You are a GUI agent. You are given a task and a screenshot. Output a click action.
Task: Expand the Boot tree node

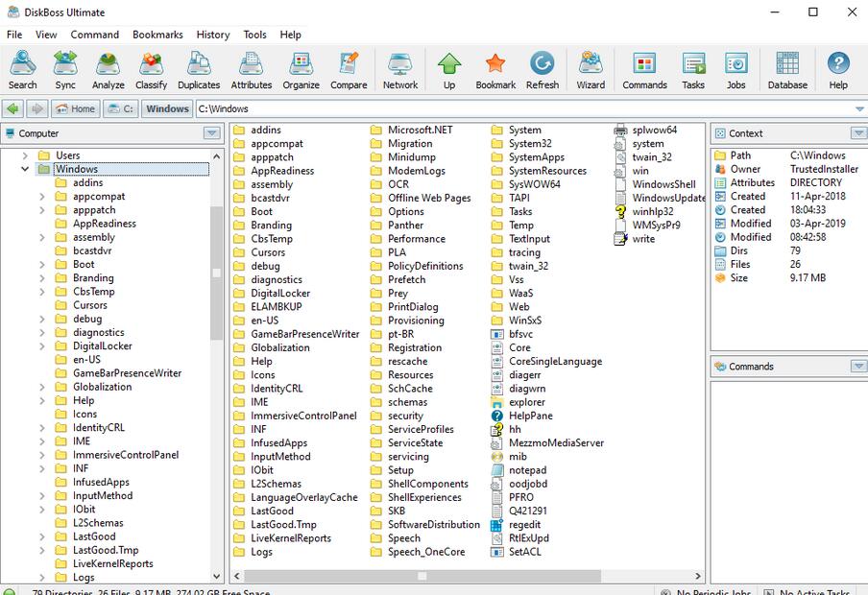pyautogui.click(x=42, y=265)
